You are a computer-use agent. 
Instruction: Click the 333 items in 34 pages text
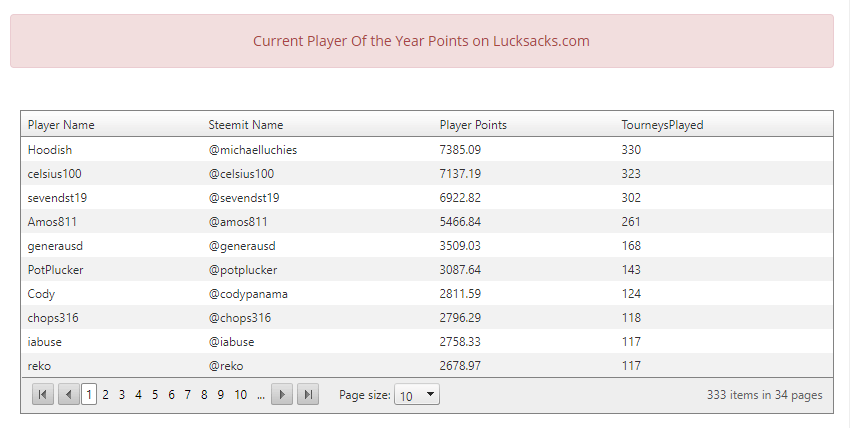pos(764,395)
